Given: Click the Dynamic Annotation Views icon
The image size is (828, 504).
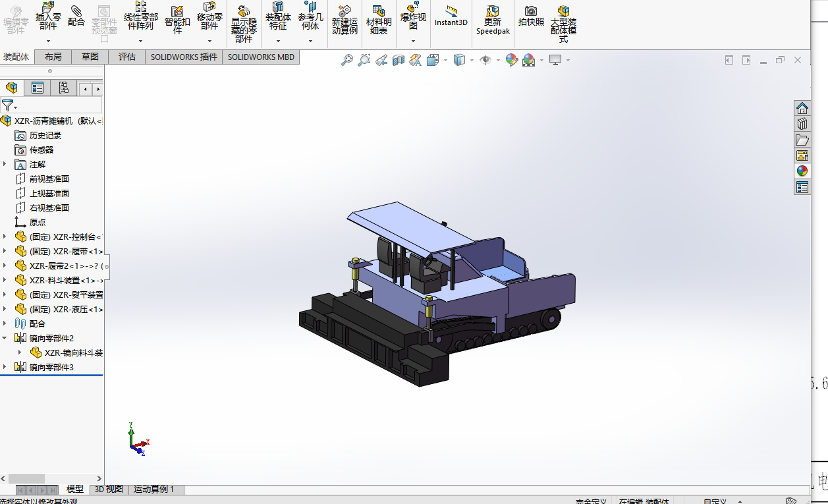Looking at the screenshot, I should 415,60.
